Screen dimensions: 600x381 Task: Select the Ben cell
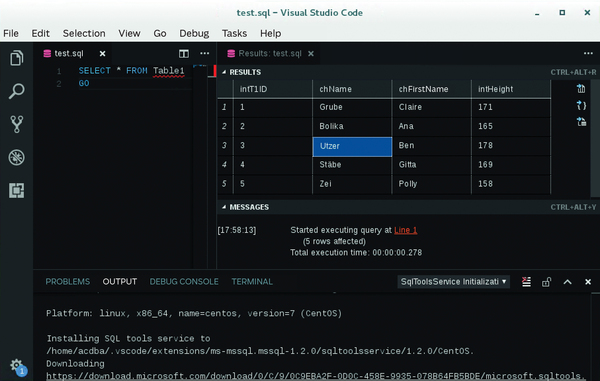(432, 146)
